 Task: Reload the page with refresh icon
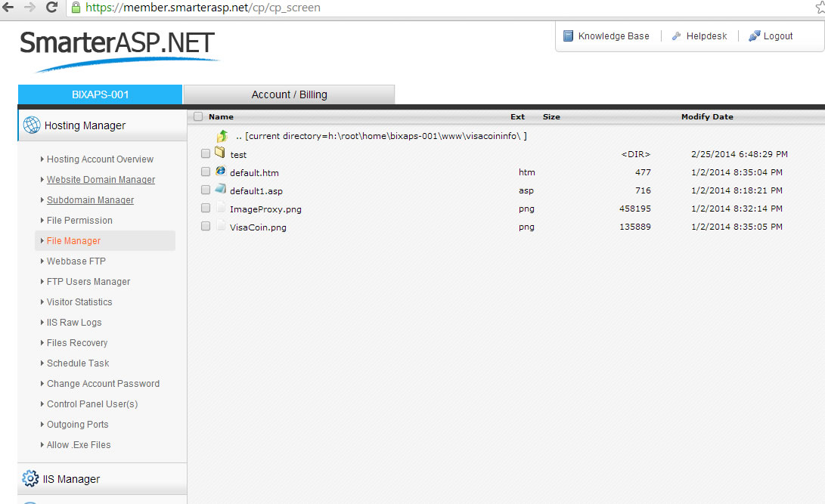point(51,8)
